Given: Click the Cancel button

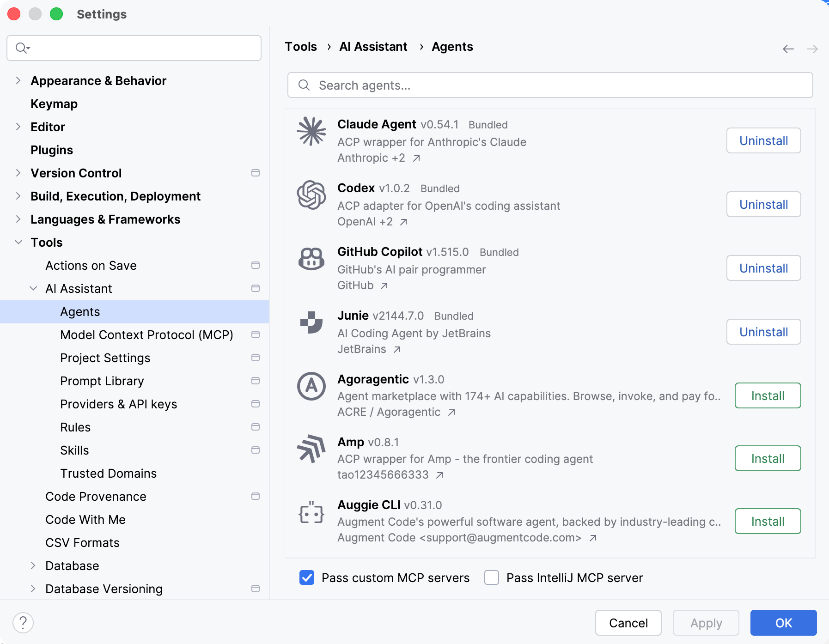Looking at the screenshot, I should pyautogui.click(x=628, y=623).
